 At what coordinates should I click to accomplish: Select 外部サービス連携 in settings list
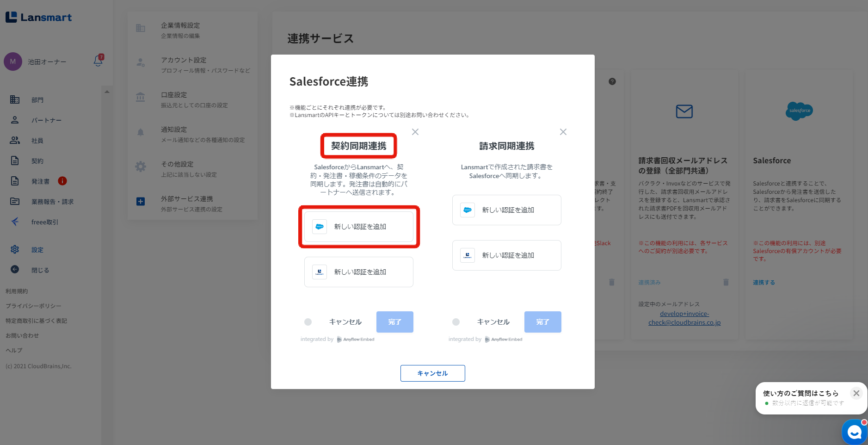(192, 204)
